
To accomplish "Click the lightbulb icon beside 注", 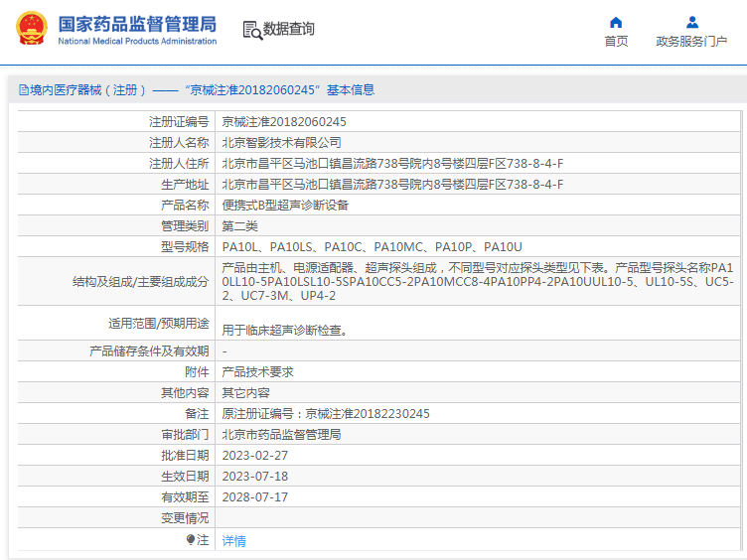I will tap(191, 540).
